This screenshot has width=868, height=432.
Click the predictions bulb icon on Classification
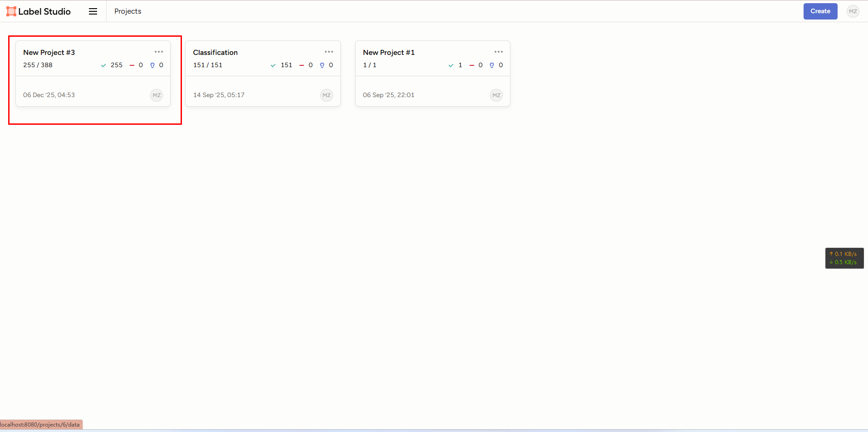(322, 65)
